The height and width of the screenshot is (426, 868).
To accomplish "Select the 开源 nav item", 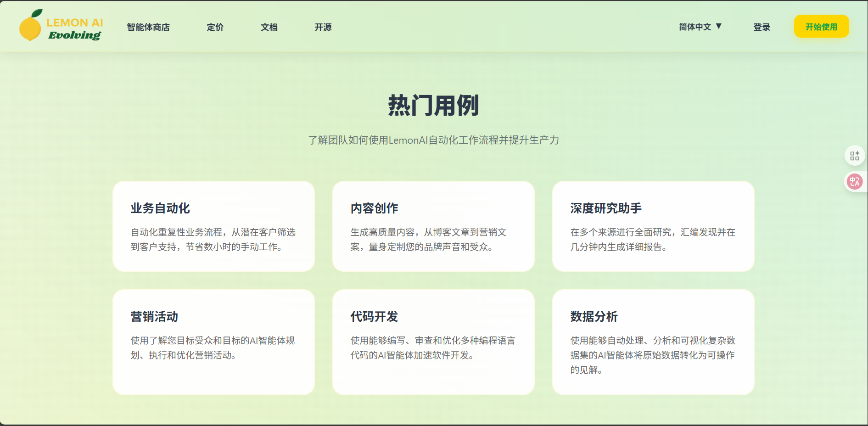I will [323, 27].
